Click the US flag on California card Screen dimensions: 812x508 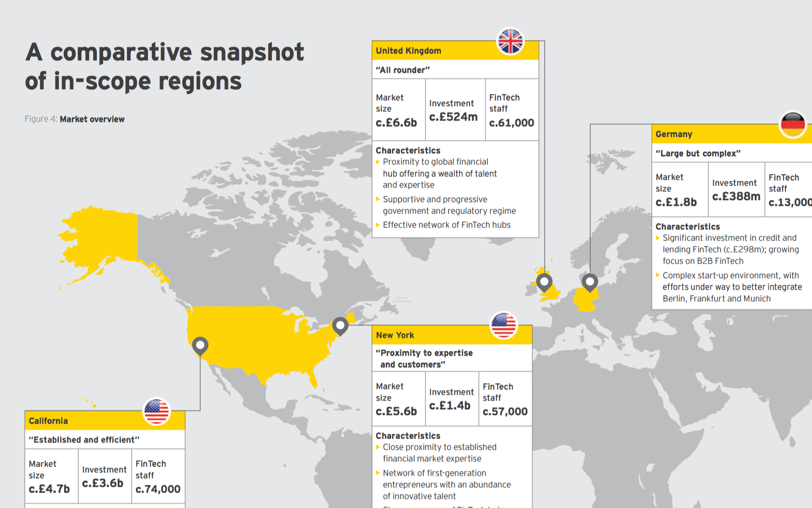[157, 412]
